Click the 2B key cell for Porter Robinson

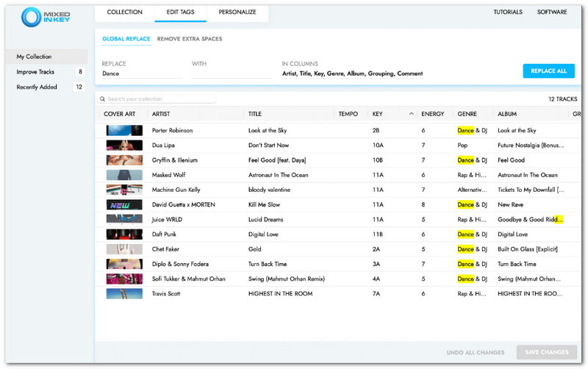pyautogui.click(x=376, y=130)
